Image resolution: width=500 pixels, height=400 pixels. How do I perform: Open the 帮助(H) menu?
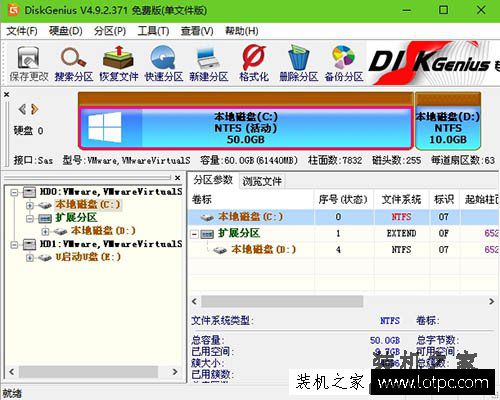[242, 31]
